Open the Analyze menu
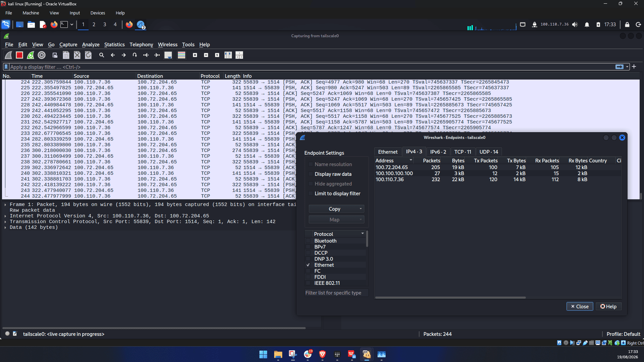 (x=91, y=45)
